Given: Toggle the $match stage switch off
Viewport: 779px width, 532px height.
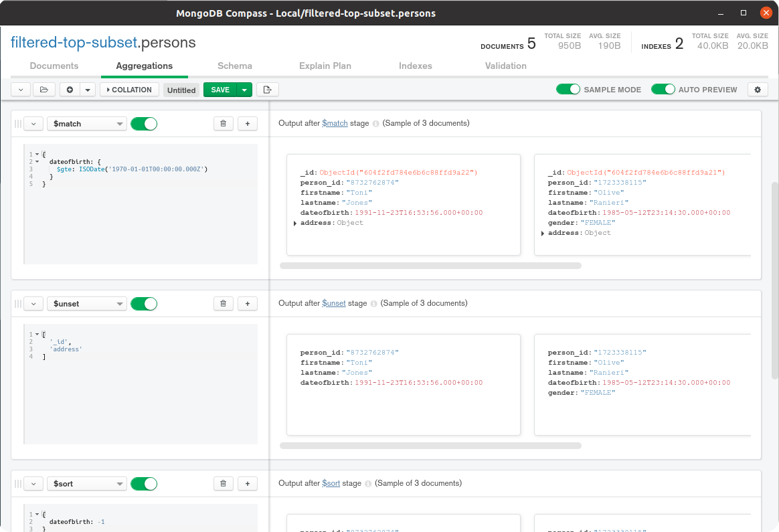Looking at the screenshot, I should coord(144,124).
